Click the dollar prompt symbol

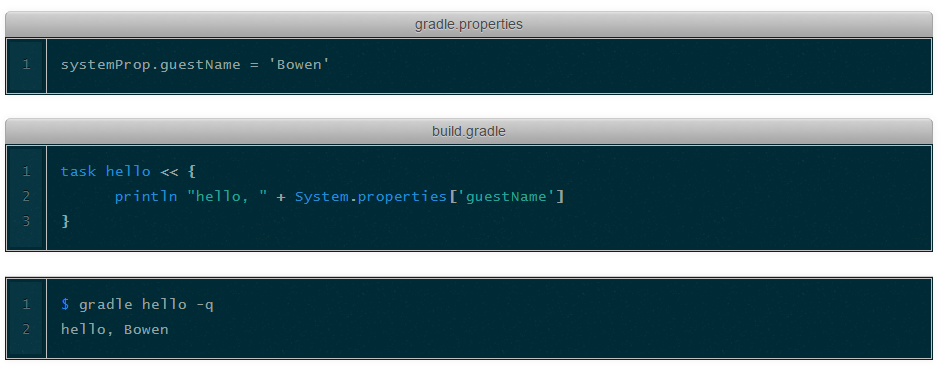click(x=65, y=304)
